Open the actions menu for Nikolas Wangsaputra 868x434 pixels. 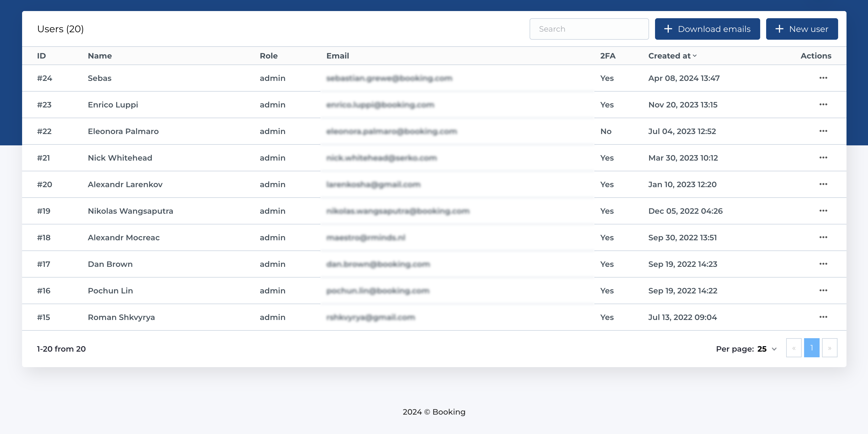[823, 211]
